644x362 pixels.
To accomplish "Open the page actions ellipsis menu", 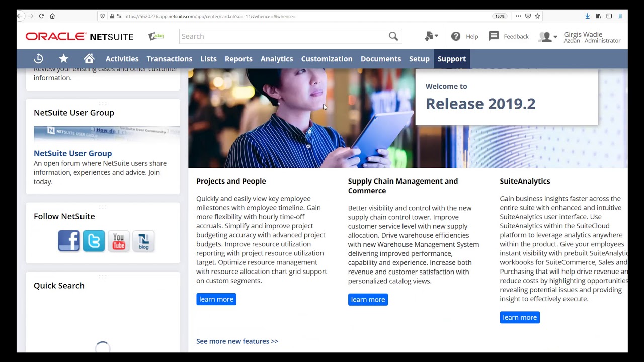I will (518, 16).
